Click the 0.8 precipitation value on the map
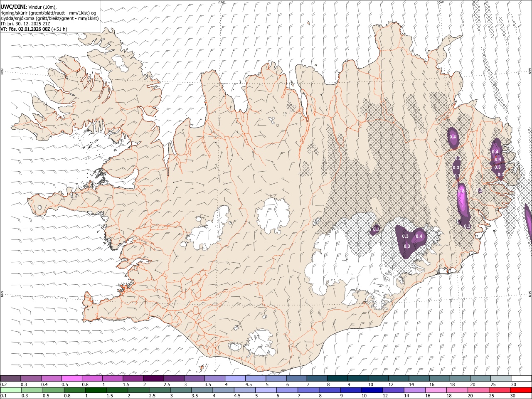This screenshot has height=399, width=532. (461, 190)
